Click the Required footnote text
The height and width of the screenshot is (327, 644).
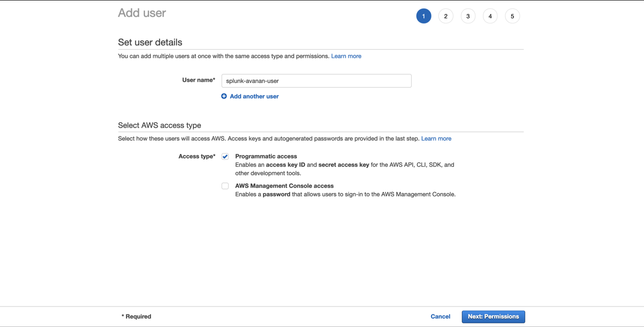[x=136, y=317]
